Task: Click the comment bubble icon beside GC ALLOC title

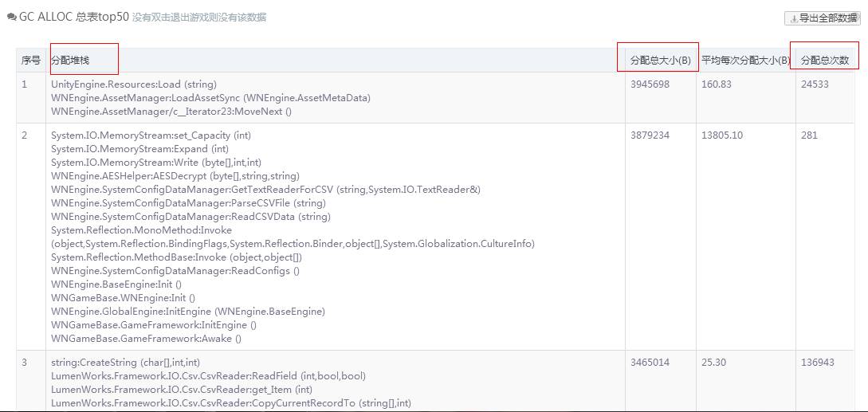Action: [12, 18]
